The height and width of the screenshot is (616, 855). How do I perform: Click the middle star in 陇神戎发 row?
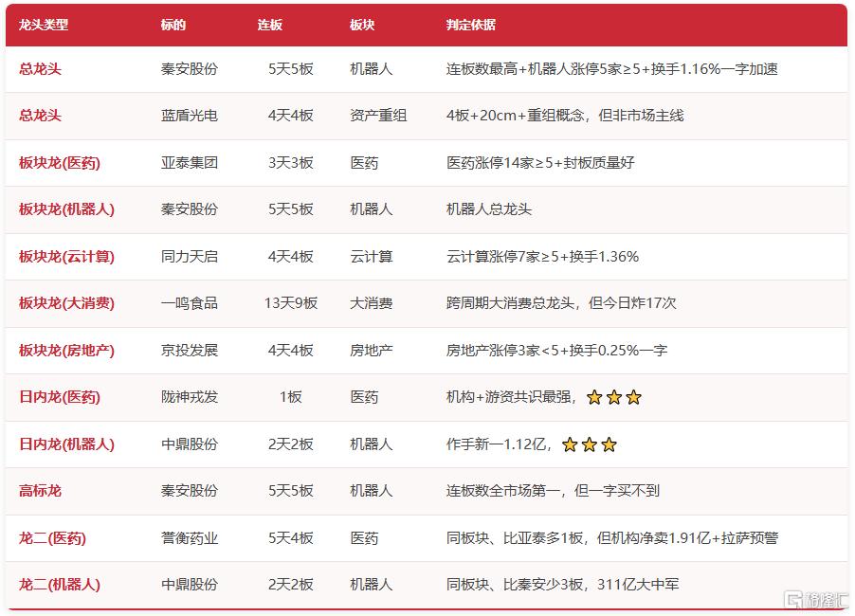pos(614,397)
